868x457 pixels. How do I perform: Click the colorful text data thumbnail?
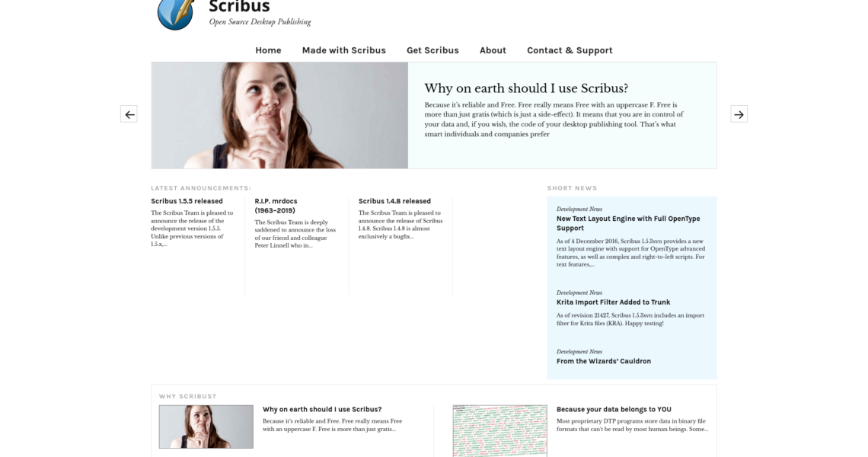[499, 430]
